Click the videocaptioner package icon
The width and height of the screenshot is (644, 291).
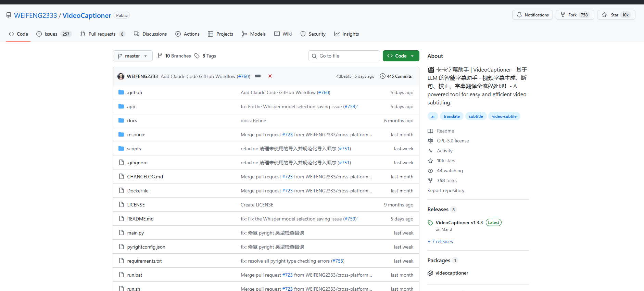point(430,273)
